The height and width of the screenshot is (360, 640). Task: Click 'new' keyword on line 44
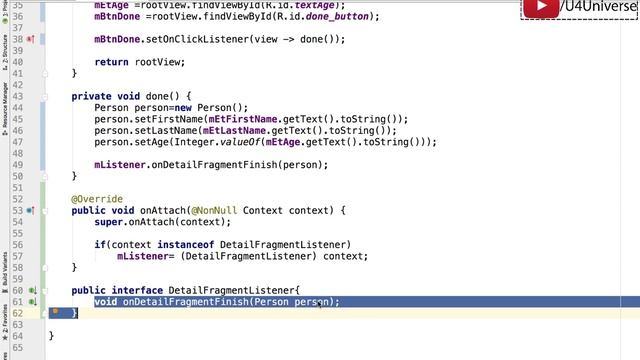[x=183, y=108]
